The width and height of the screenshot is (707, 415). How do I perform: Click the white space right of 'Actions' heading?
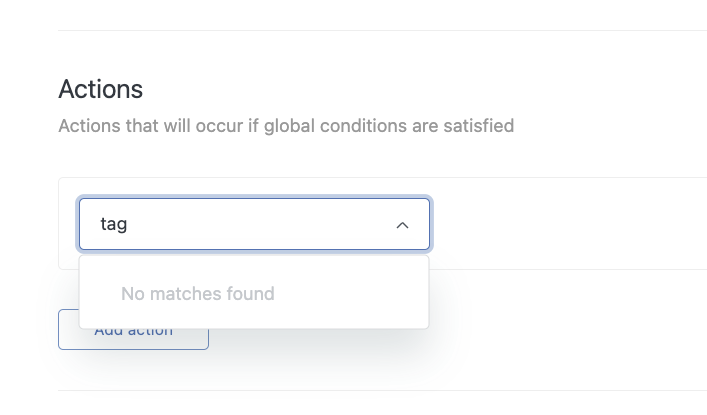400,89
